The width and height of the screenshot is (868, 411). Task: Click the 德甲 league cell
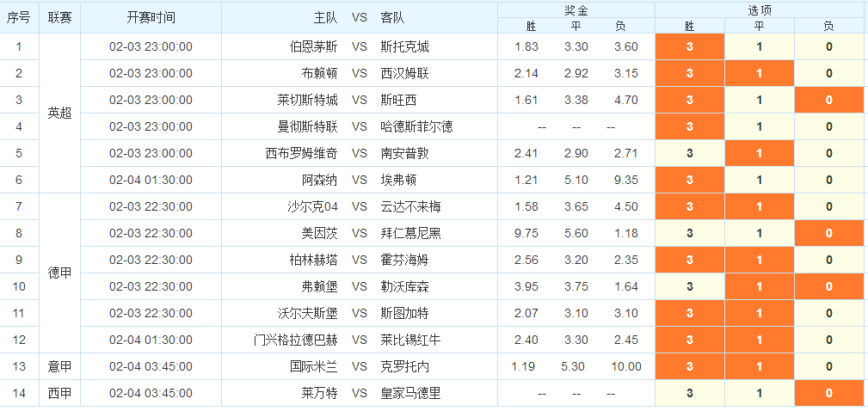[59, 273]
